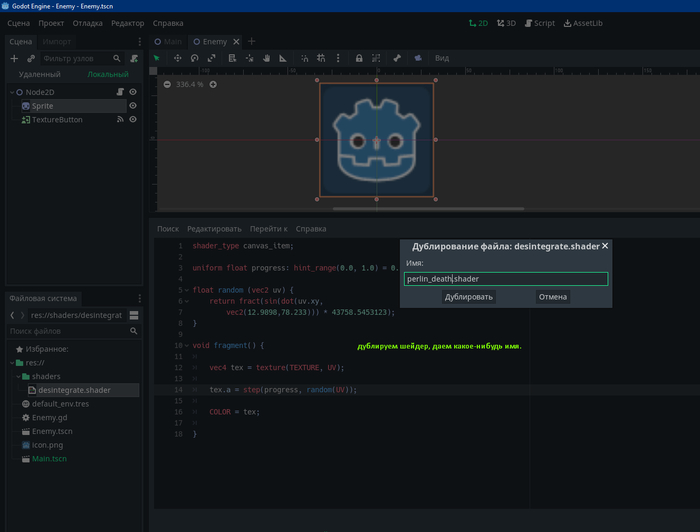Switch to the Script workspace
The width and height of the screenshot is (700, 532).
pos(539,23)
